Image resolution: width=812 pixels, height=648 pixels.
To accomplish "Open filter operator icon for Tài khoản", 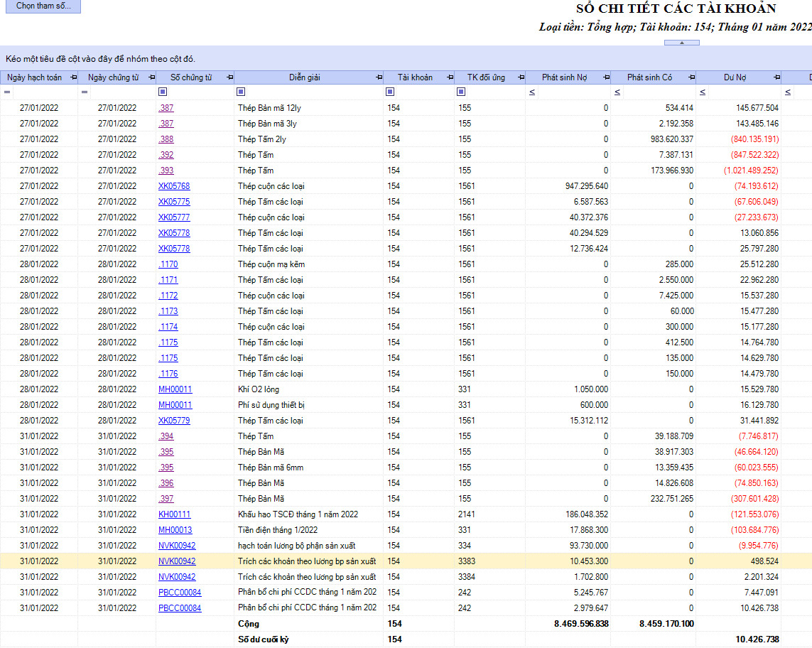I will tap(390, 92).
